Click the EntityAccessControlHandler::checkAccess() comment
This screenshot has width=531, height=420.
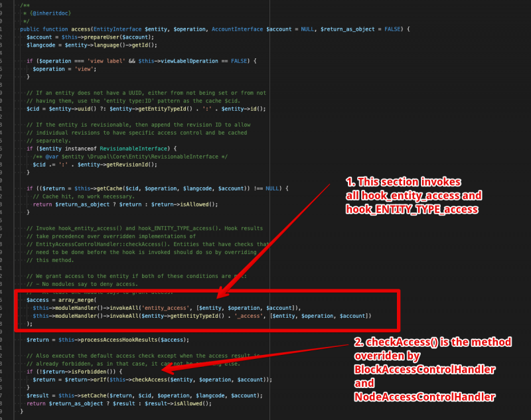pyautogui.click(x=148, y=244)
